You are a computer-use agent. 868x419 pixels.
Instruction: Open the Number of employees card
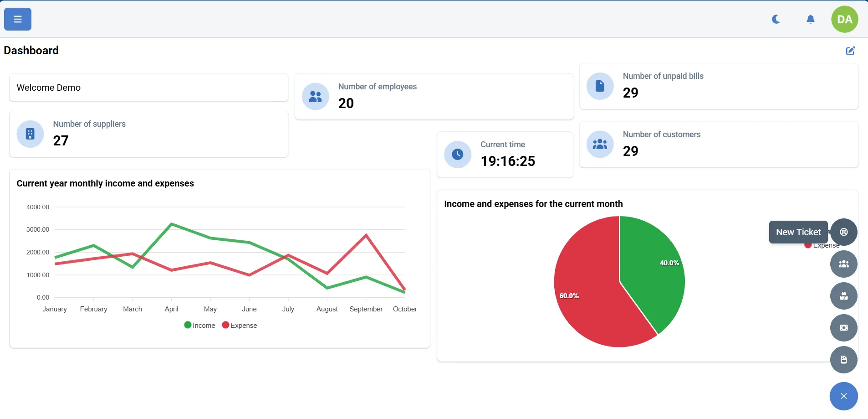point(434,97)
